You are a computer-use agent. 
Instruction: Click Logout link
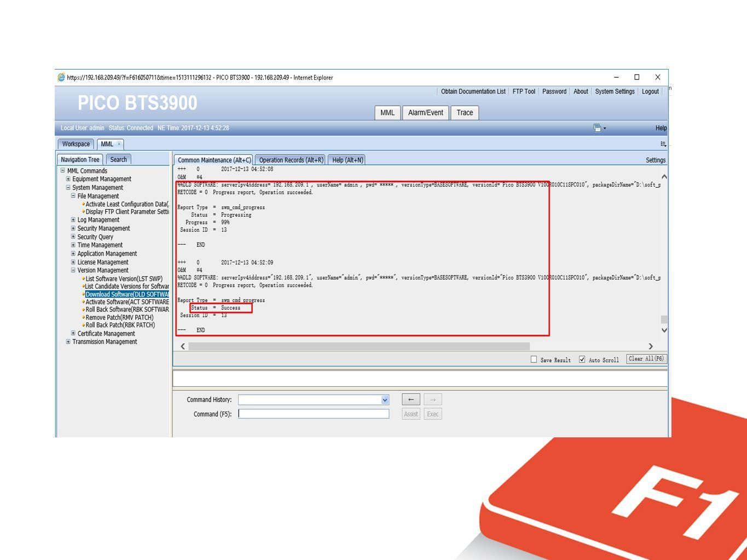coord(650,91)
